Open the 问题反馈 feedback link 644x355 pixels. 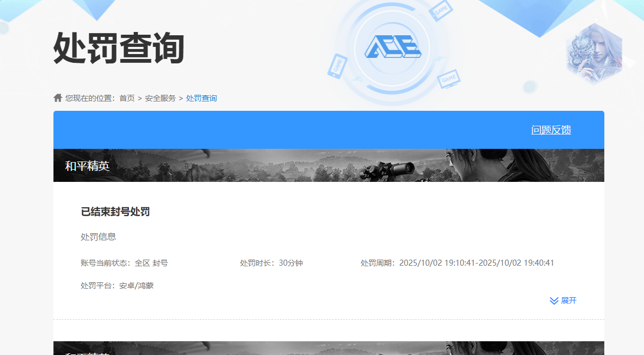click(x=551, y=130)
